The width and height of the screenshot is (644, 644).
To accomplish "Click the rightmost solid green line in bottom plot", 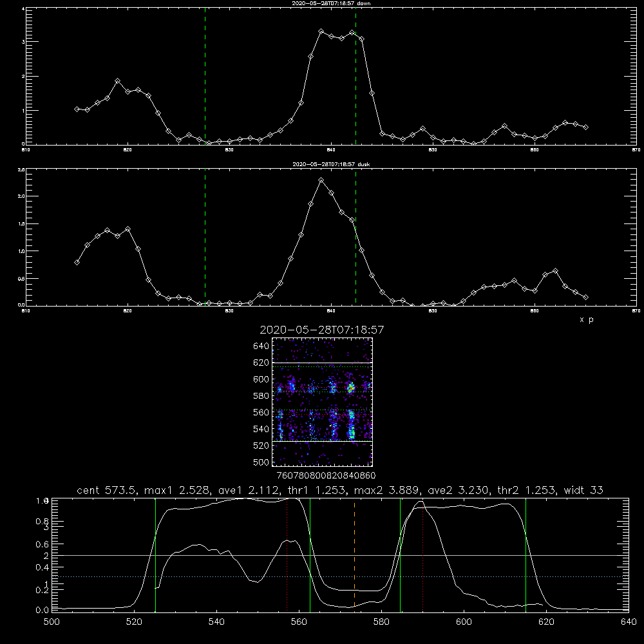I will (526, 554).
